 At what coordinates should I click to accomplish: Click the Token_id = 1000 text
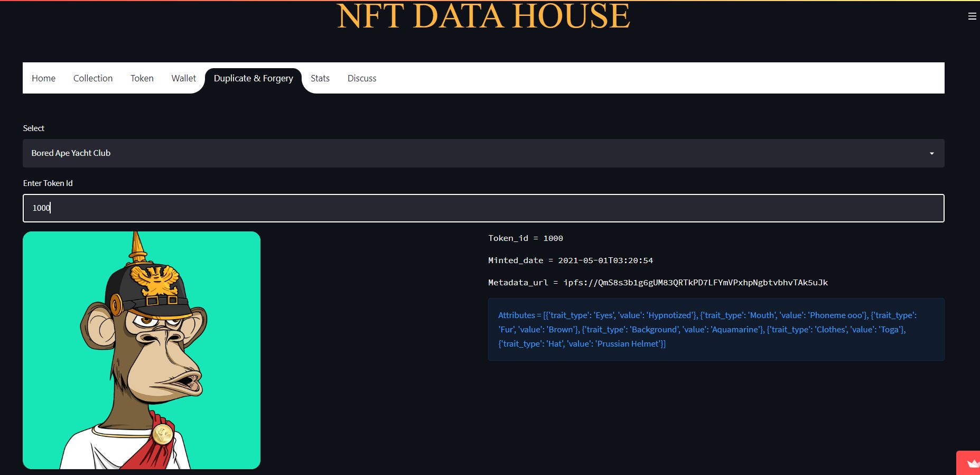coord(526,238)
